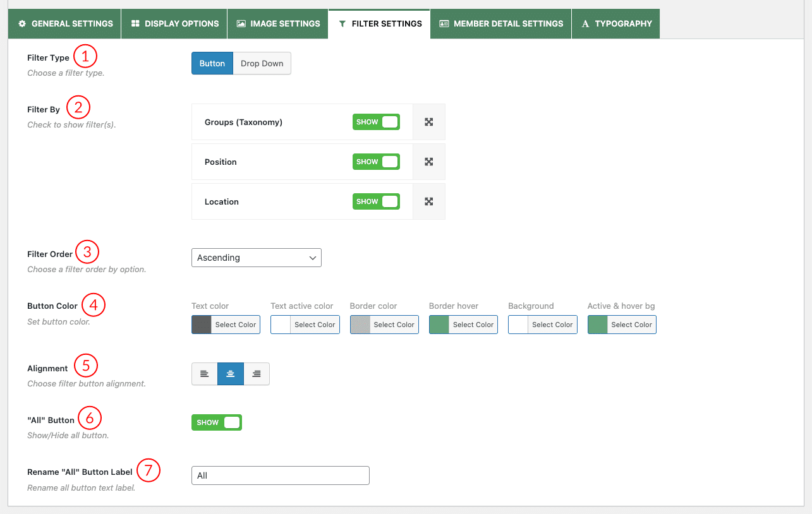Click Select Color for Background
The image size is (812, 514).
[552, 325]
